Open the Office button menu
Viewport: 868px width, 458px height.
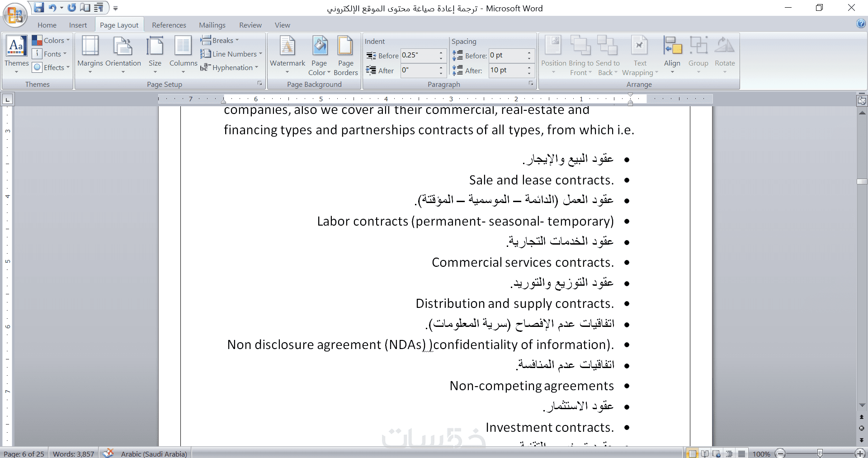pos(15,15)
